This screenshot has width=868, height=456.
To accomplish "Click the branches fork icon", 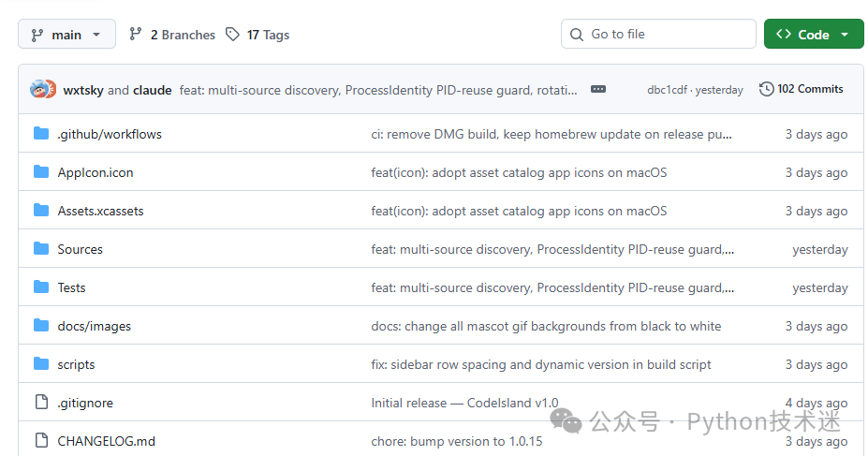I will click(135, 35).
